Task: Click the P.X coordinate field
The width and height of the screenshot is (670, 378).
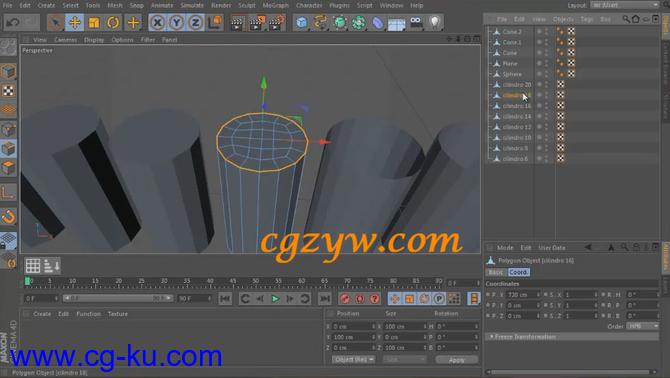Action: coord(523,295)
